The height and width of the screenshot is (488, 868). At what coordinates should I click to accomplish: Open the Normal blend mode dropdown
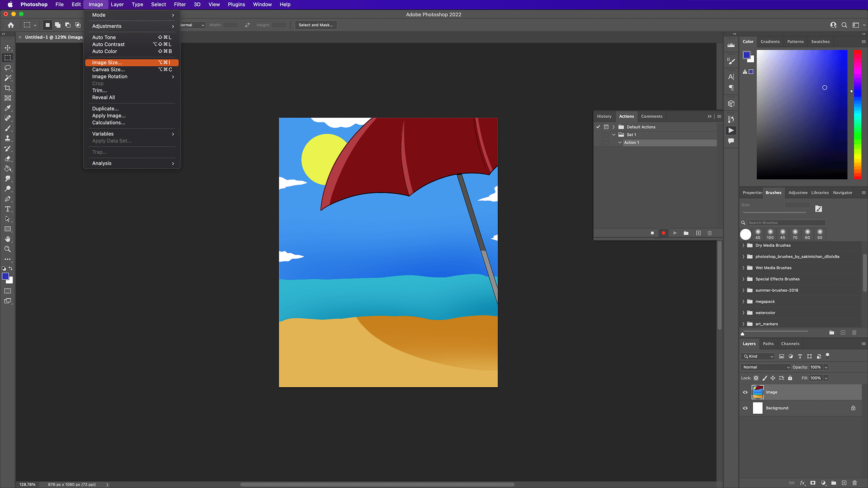click(765, 367)
